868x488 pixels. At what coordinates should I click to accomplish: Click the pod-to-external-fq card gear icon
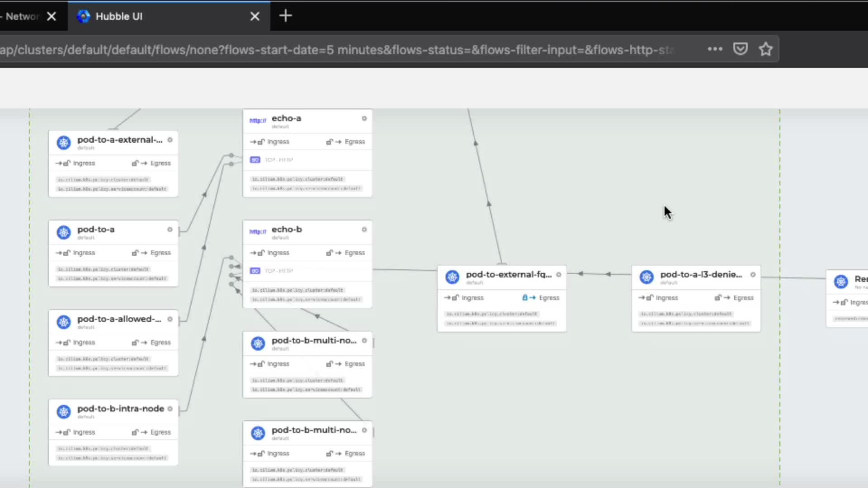[x=559, y=275]
